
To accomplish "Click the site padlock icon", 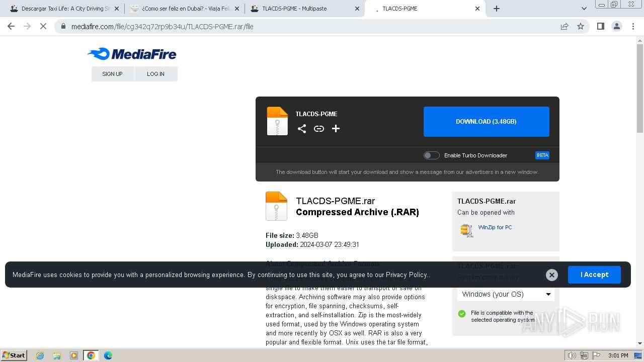I will click(63, 26).
